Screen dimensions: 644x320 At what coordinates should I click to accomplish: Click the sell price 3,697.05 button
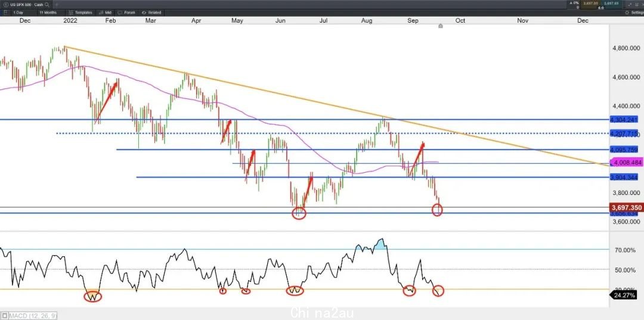[590, 4]
